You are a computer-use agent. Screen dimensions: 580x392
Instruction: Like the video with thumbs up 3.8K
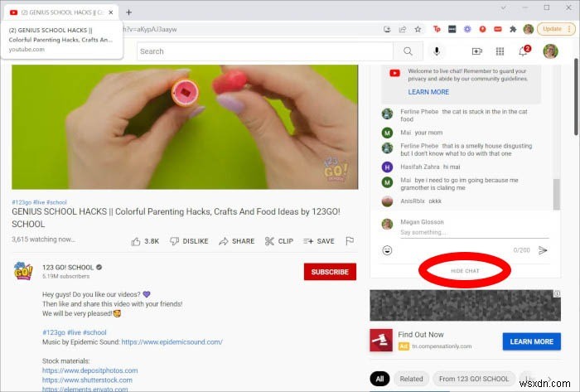(x=145, y=241)
